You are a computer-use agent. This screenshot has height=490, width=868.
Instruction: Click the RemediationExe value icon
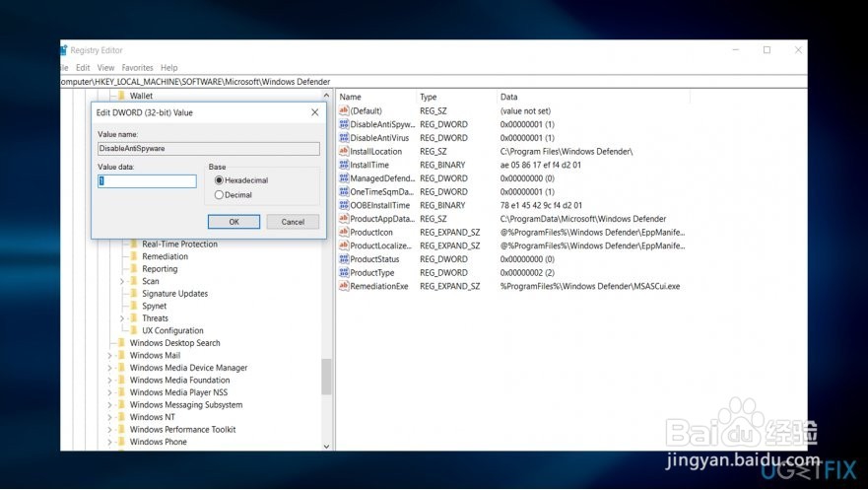click(344, 286)
